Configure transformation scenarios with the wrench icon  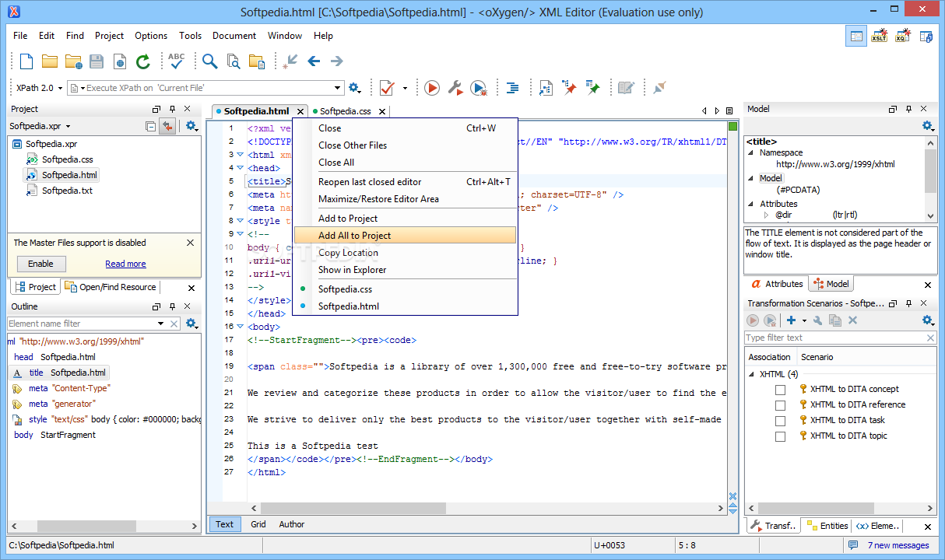tap(455, 88)
